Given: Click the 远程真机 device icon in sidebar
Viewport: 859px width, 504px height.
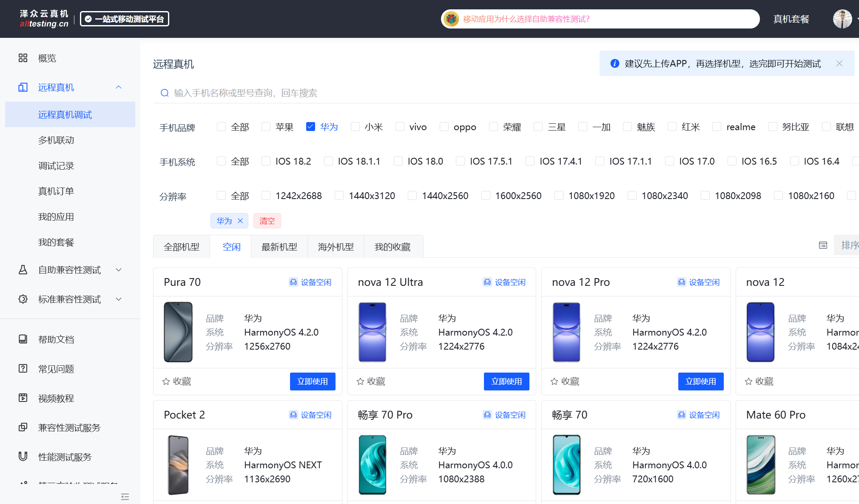Looking at the screenshot, I should pyautogui.click(x=23, y=87).
